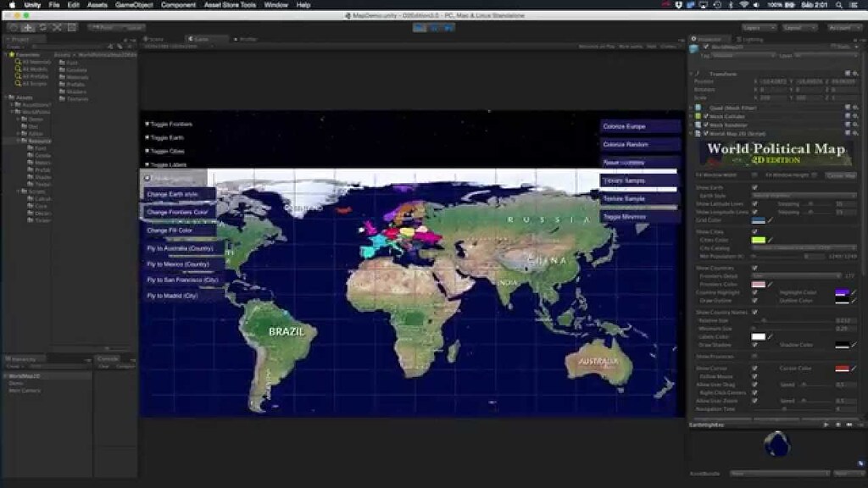Click the Pause button in the toolbar

(x=434, y=28)
